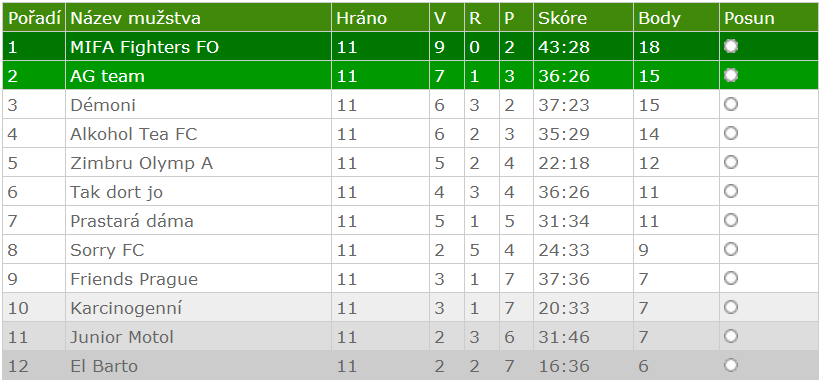Select the Posun radio for Démoni
Screen dimensions: 822x382
pos(731,104)
